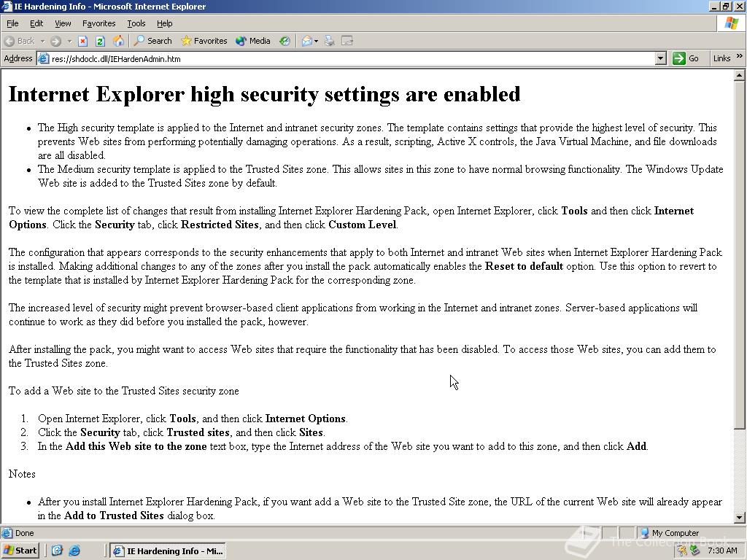Viewport: 747px width, 560px height.
Task: Click the Back navigation button
Action: 20,41
